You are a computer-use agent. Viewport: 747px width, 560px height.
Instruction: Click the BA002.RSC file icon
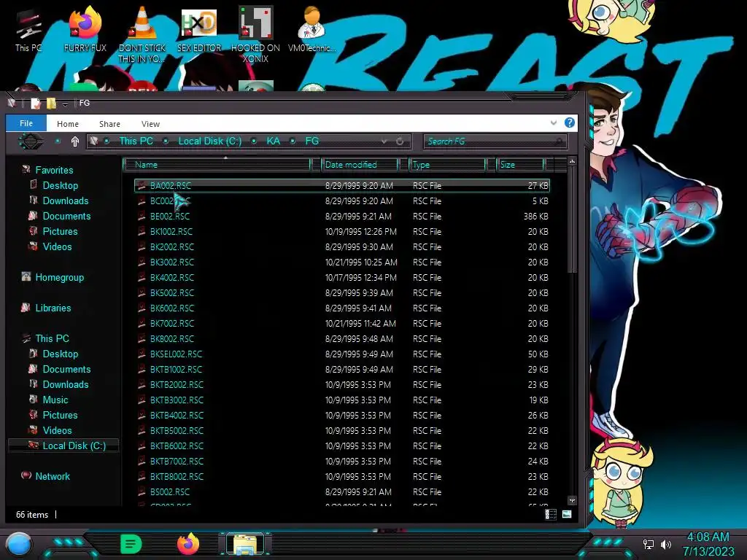click(x=142, y=185)
